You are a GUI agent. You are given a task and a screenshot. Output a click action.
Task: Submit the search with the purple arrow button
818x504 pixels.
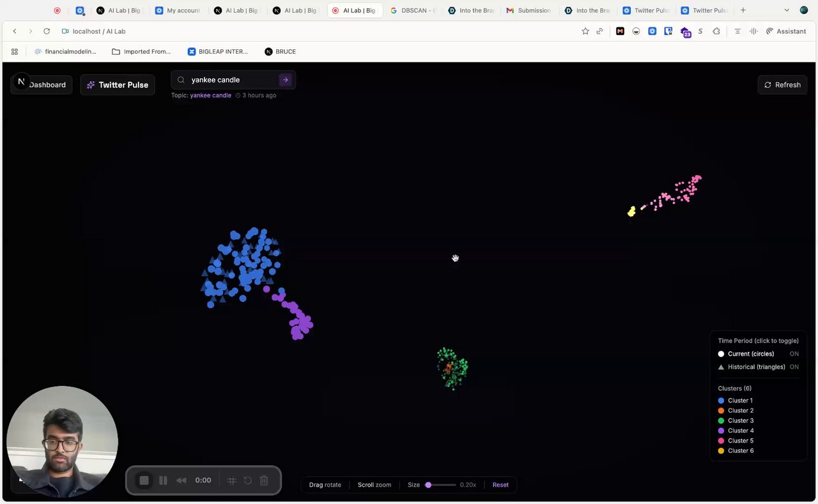point(285,80)
